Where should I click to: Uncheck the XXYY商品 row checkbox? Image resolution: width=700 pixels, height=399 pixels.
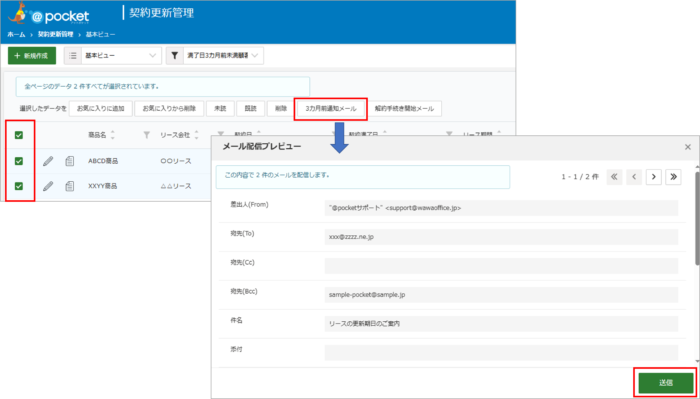pos(19,186)
